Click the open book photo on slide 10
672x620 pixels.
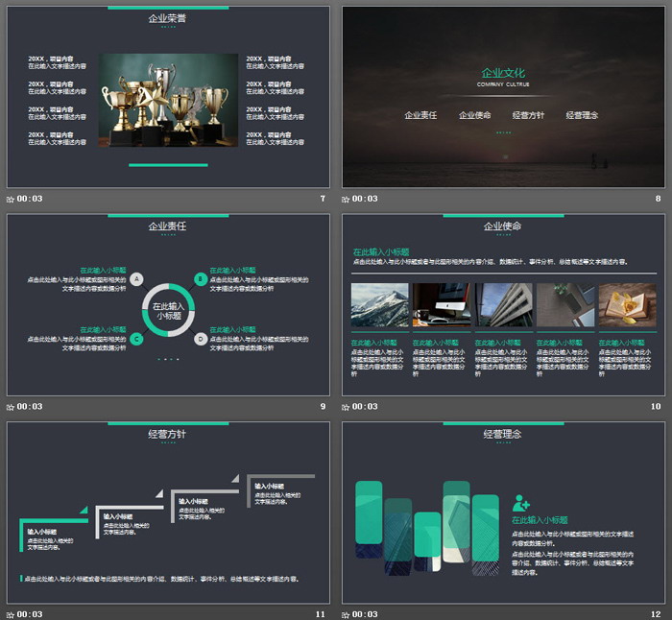pyautogui.click(x=627, y=305)
